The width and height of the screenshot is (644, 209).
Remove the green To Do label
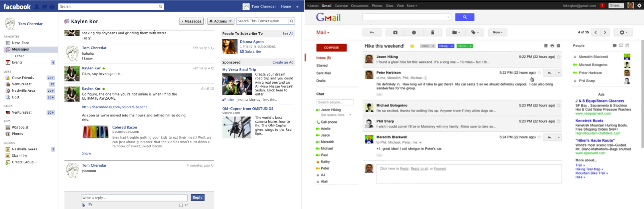(470, 46)
